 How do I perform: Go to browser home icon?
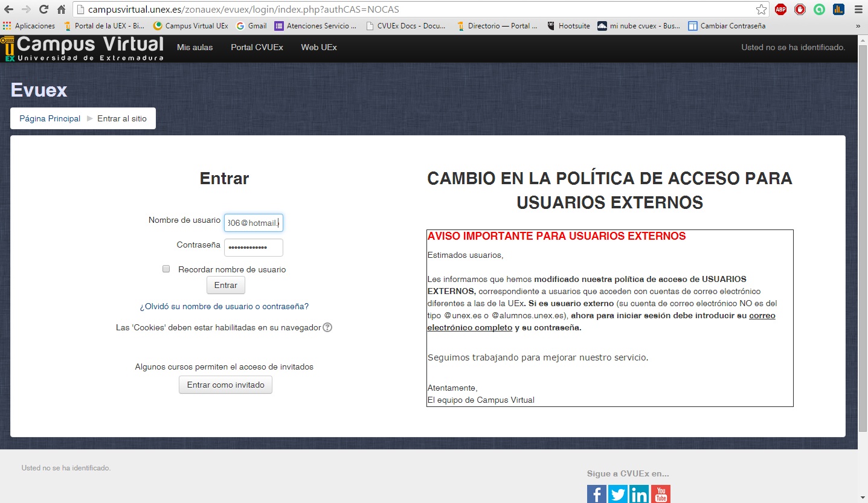(61, 10)
